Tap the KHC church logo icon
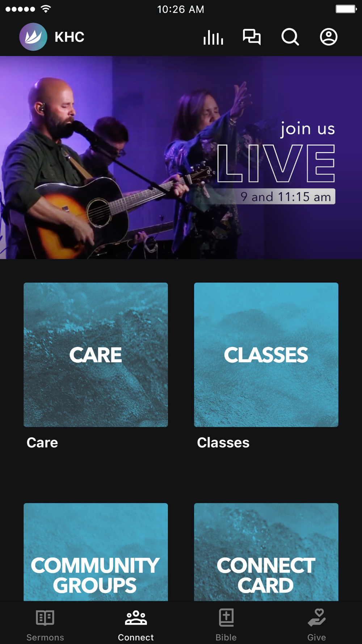 (x=33, y=37)
